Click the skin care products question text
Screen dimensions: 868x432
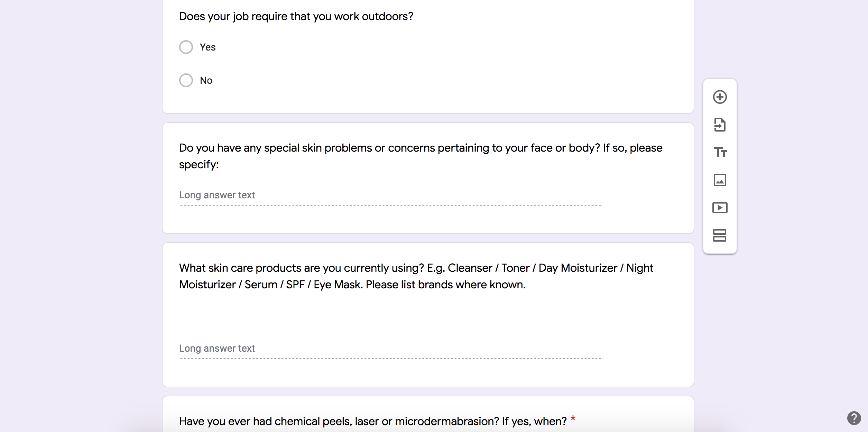click(x=416, y=276)
